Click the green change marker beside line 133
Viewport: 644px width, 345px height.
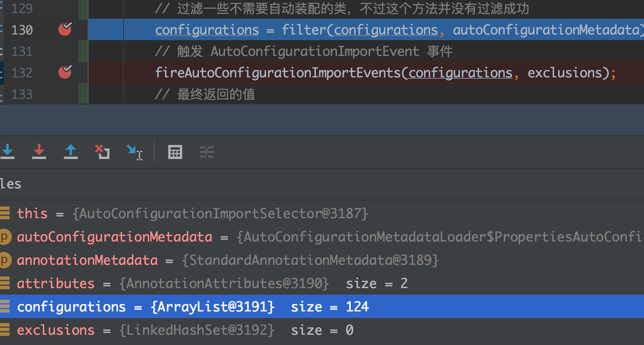[x=83, y=94]
